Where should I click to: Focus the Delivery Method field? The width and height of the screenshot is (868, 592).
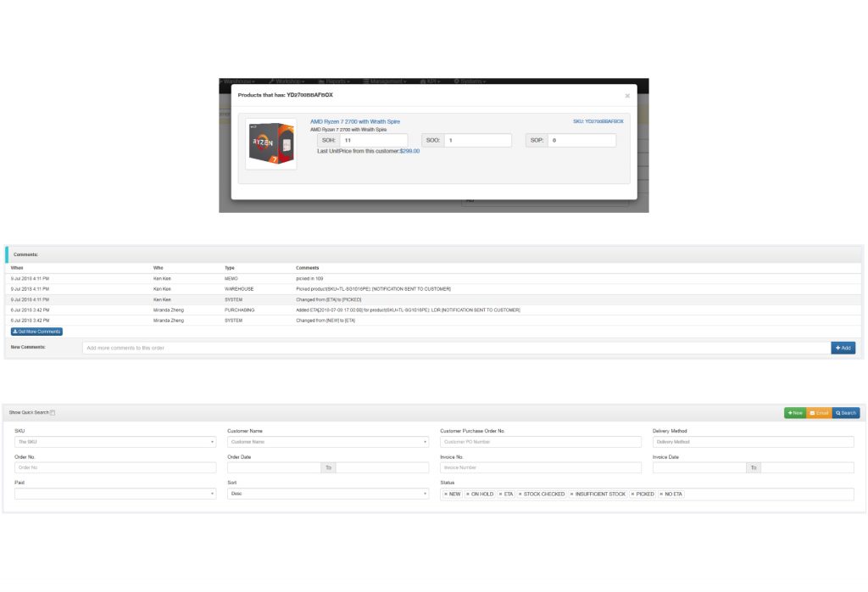coord(754,442)
